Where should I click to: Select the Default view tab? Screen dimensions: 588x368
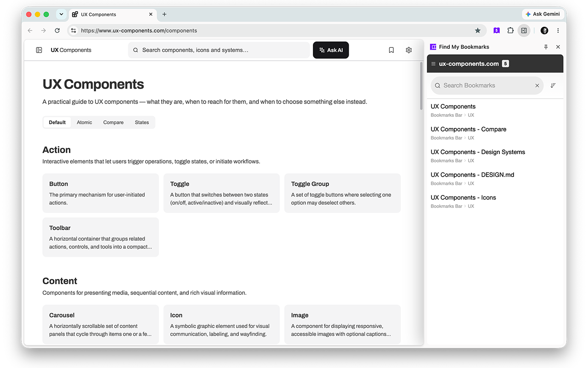57,122
